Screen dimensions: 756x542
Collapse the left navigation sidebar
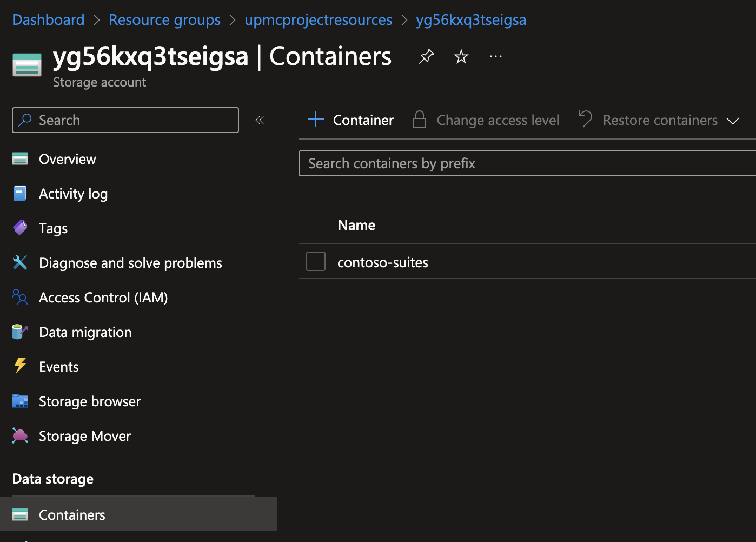(260, 120)
